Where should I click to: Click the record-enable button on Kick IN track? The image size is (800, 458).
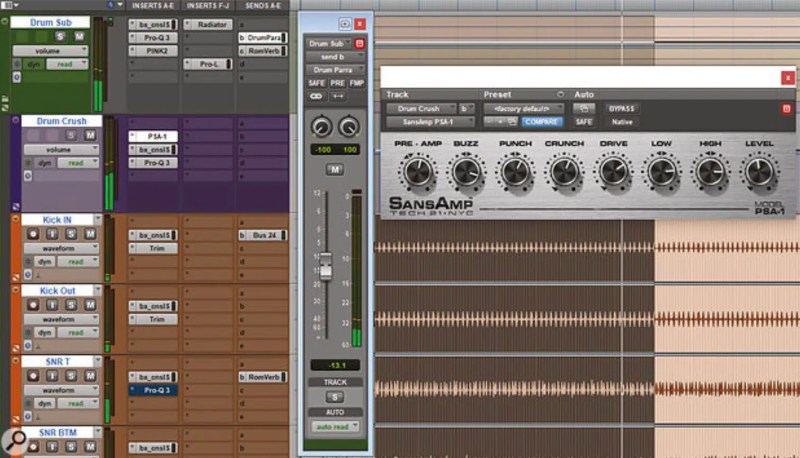point(33,234)
